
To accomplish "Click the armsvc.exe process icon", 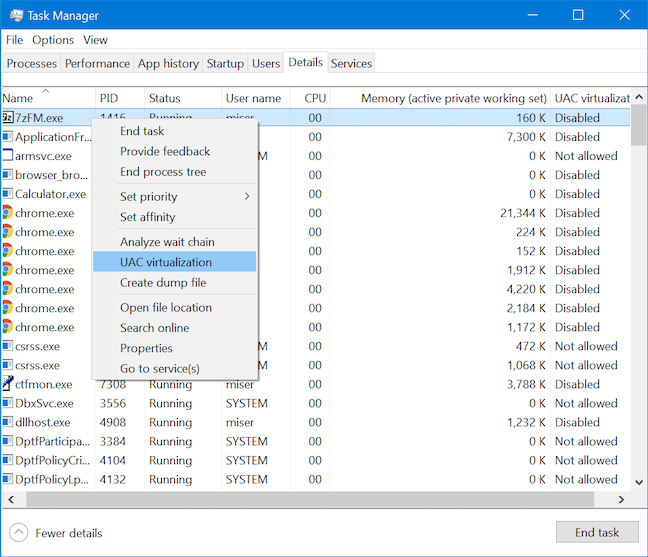I will (8, 156).
